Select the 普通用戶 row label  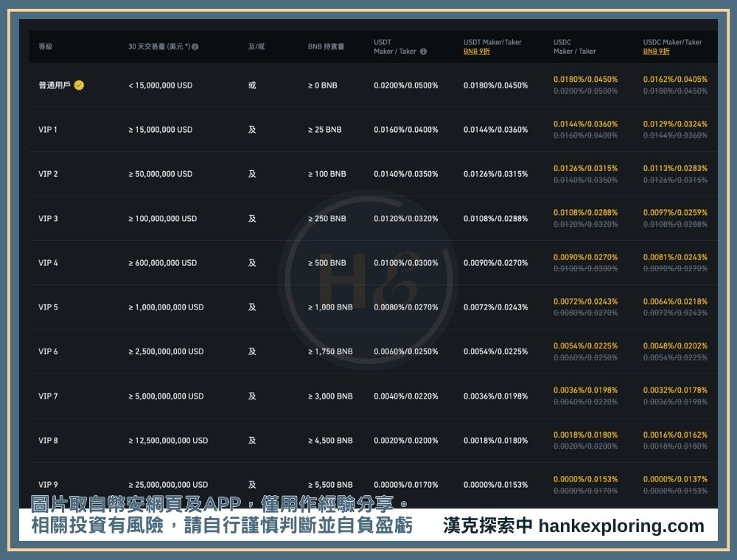pyautogui.click(x=55, y=85)
